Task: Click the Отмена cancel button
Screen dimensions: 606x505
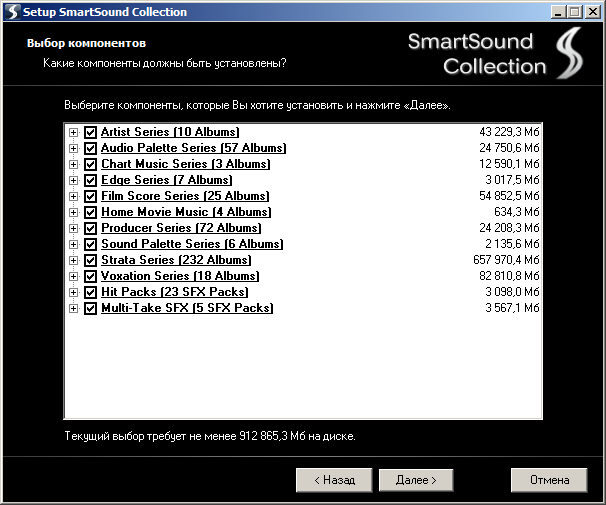Action: coord(549,480)
